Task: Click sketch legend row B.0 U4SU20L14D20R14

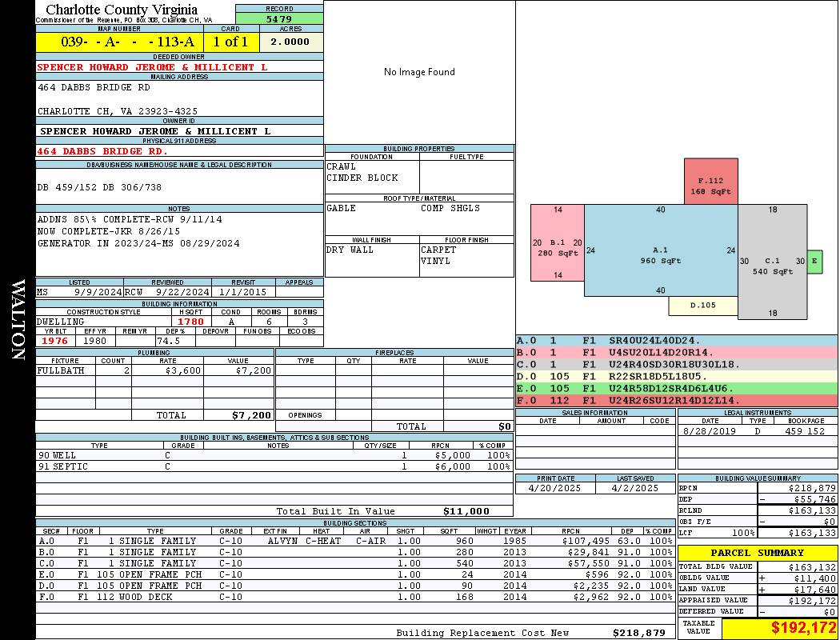Action: point(677,353)
